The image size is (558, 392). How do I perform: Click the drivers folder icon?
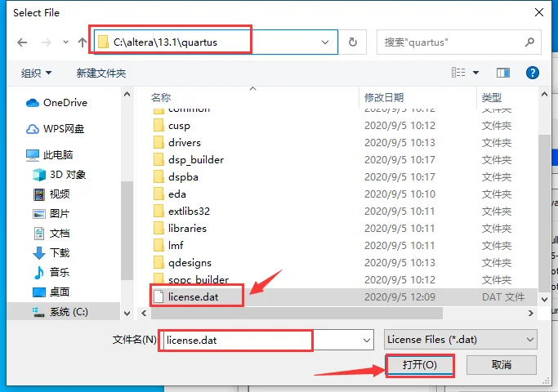click(x=158, y=143)
